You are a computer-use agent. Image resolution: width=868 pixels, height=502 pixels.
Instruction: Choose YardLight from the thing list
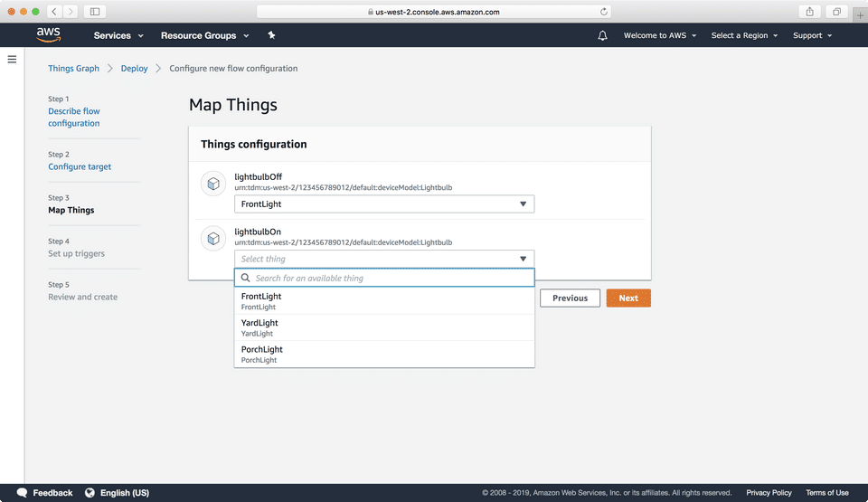point(384,327)
